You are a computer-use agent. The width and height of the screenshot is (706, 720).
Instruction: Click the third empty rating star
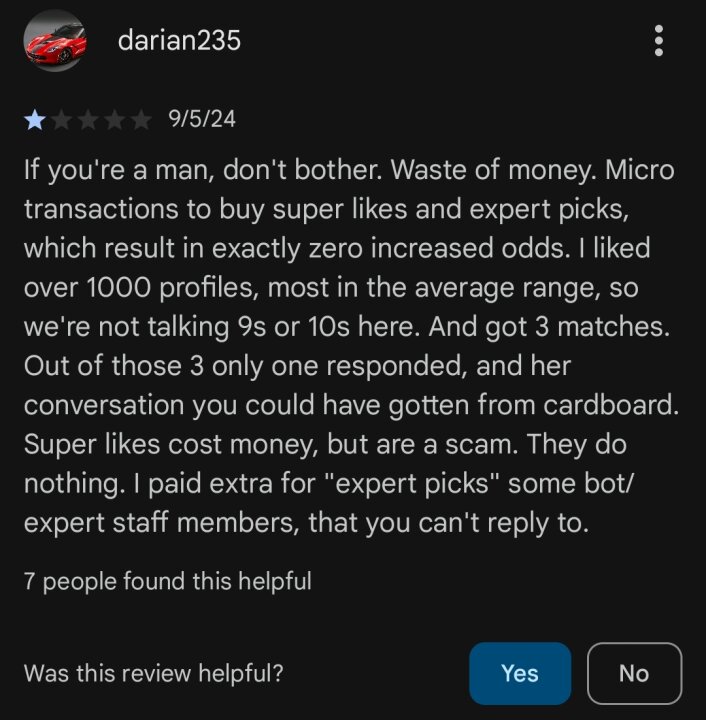click(88, 120)
